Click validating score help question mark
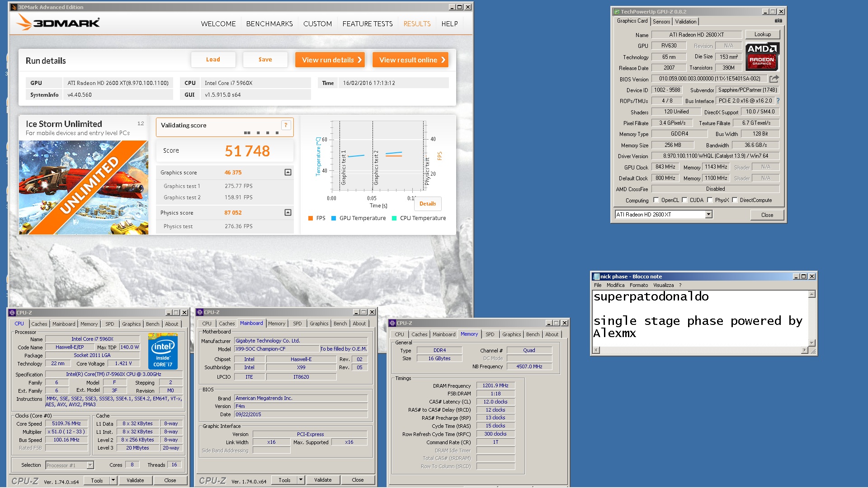The image size is (868, 488). click(286, 125)
